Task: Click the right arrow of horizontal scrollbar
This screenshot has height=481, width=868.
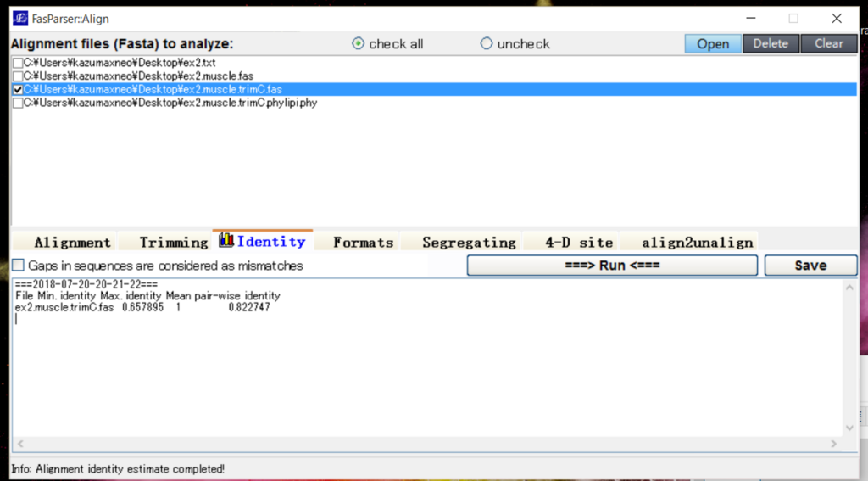Action: (x=834, y=444)
